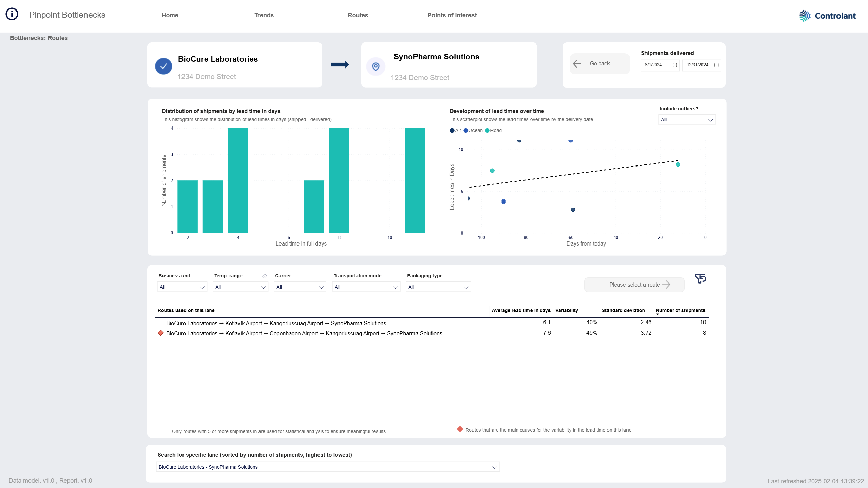Image resolution: width=868 pixels, height=488 pixels.
Task: Click the blue checkmark icon on BioCure
Action: [x=163, y=65]
